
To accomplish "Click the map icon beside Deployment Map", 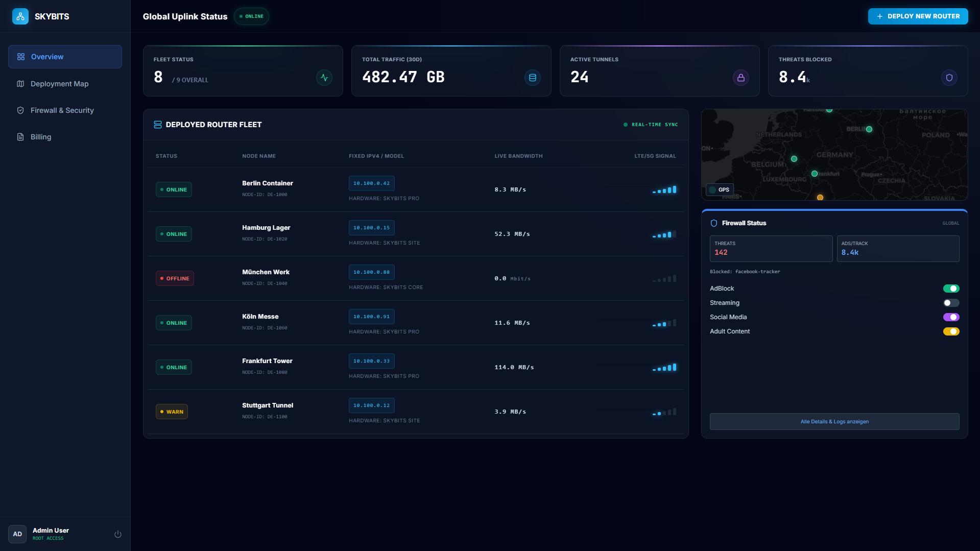I will [20, 84].
